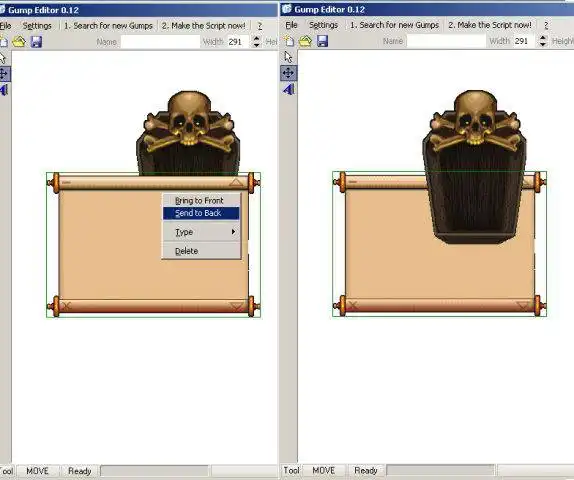
Task: Click scroll up triangle in left canvas
Action: 236,182
